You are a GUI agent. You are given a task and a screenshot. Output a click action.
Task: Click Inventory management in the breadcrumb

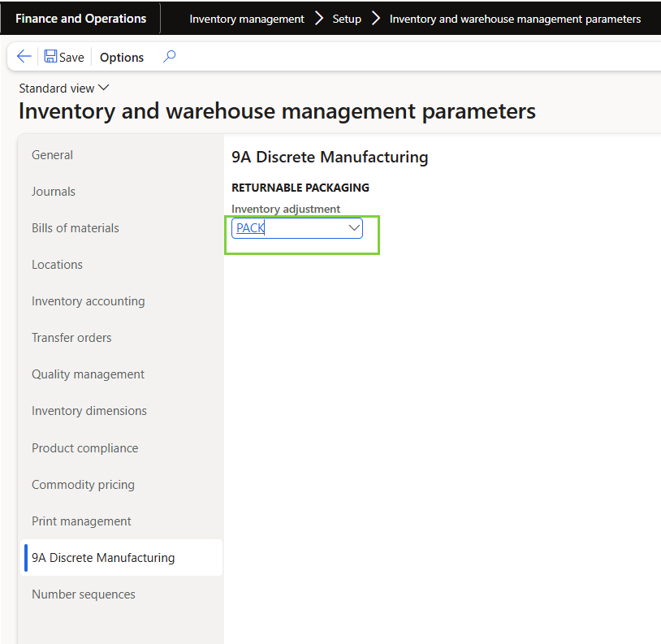247,19
